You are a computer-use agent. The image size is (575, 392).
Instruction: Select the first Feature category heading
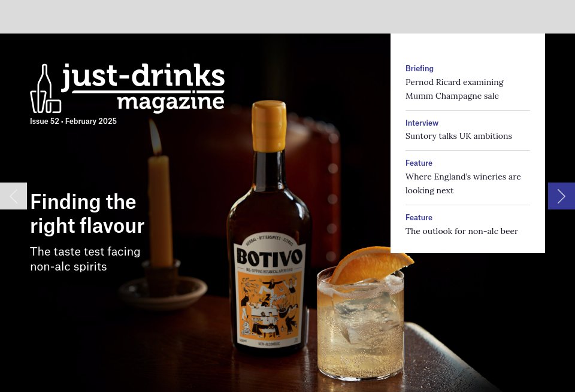coord(419,163)
